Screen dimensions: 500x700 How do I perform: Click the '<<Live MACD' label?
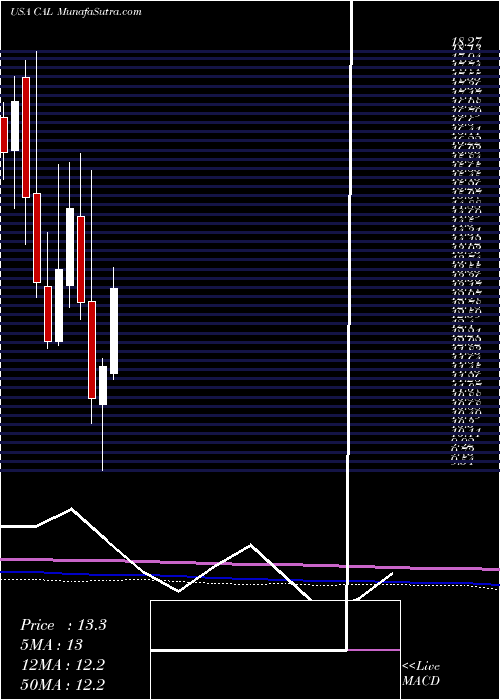tap(421, 674)
